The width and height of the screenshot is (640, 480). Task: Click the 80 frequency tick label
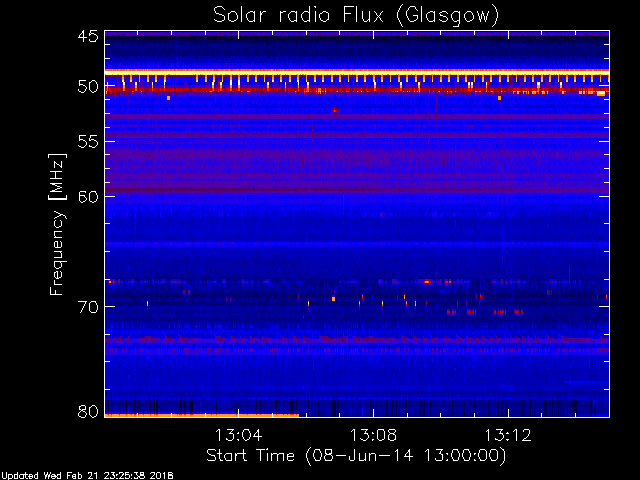pos(88,411)
